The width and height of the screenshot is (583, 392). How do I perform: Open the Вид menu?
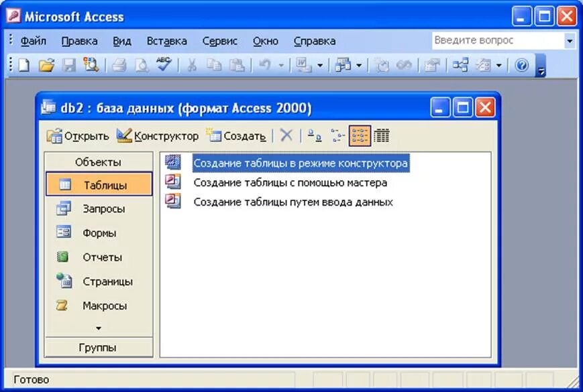[122, 41]
